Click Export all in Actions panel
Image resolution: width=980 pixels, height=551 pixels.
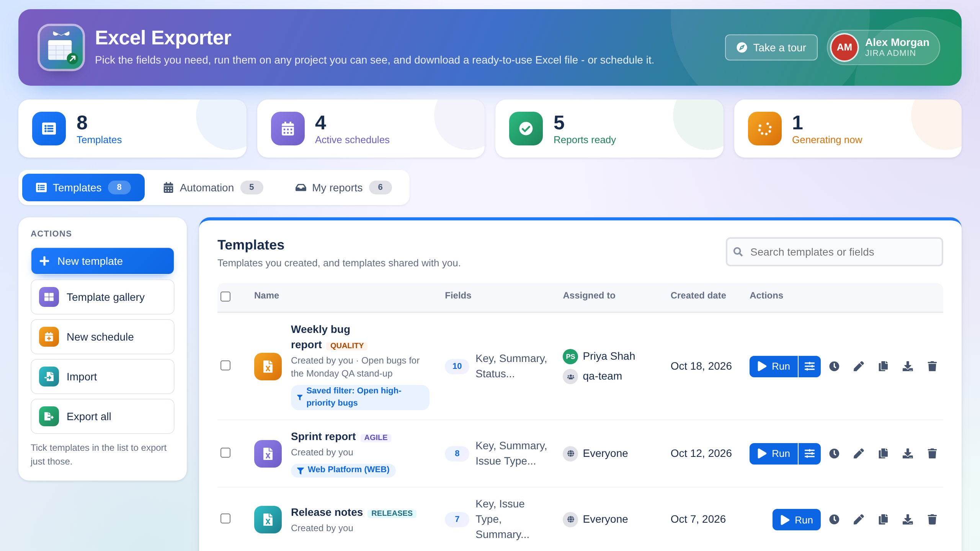point(103,416)
